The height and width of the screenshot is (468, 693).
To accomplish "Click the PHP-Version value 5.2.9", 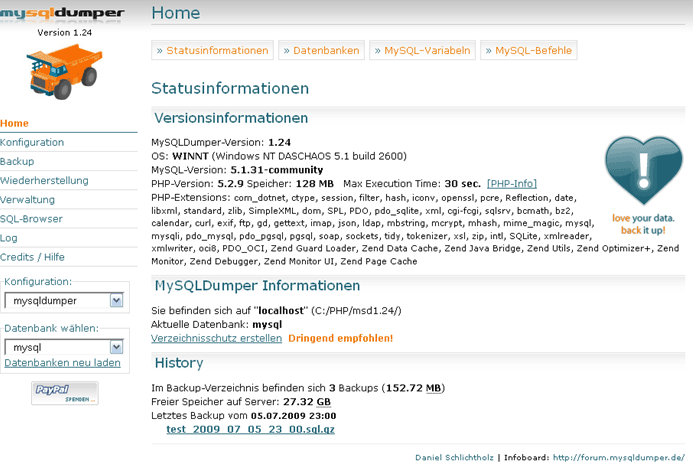I will click(230, 183).
